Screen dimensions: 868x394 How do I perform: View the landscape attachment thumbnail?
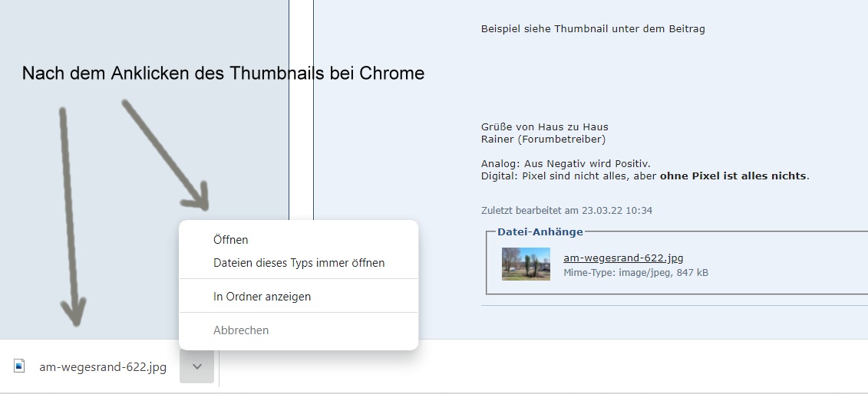(526, 264)
